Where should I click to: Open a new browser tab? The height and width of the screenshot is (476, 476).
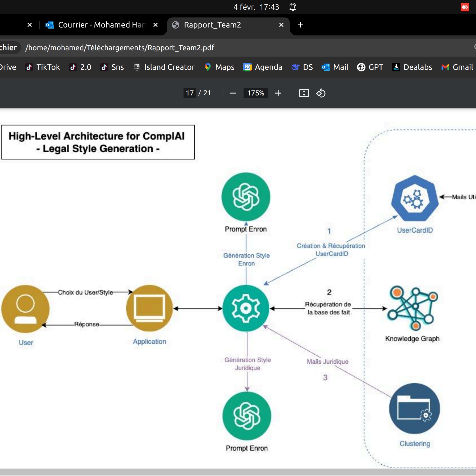tap(300, 25)
